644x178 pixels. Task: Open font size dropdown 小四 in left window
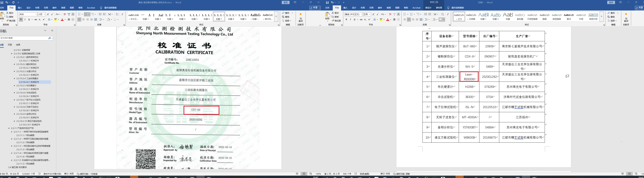click(45, 14)
